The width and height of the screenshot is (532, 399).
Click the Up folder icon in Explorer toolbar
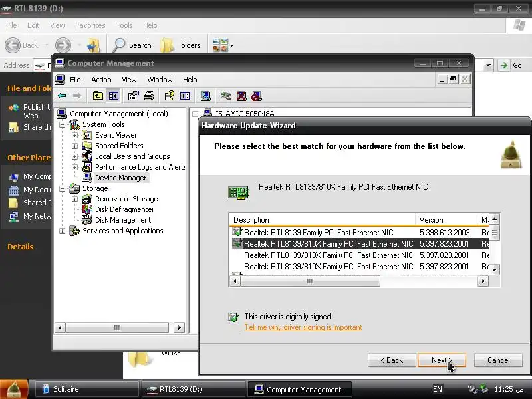(93, 45)
